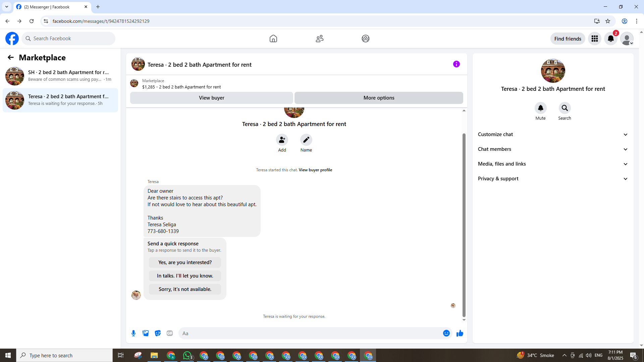Open the sticker picker icon
644x362 pixels.
[x=158, y=333]
